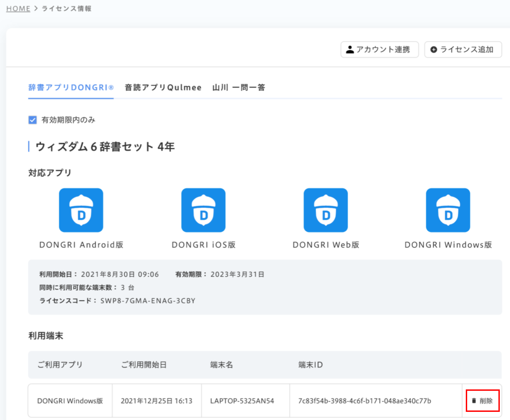
Task: Click the person icon in アカウント連携
Action: (350, 50)
